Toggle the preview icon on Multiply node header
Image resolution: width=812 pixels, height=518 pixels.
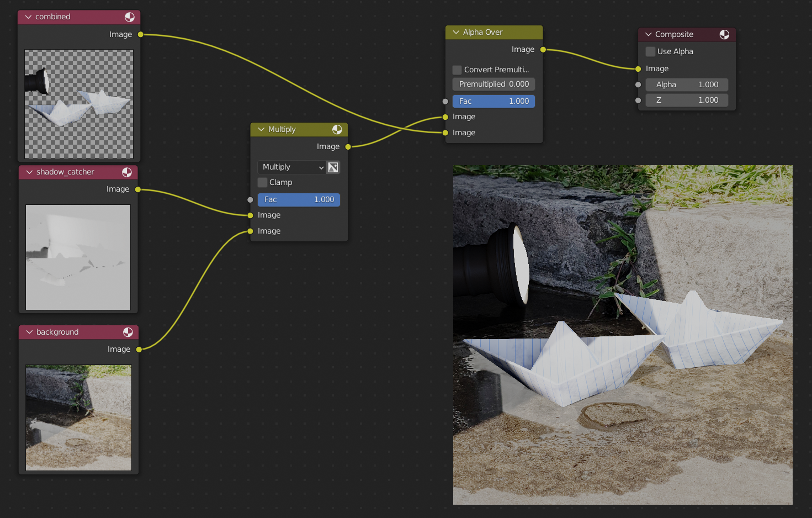(x=337, y=129)
